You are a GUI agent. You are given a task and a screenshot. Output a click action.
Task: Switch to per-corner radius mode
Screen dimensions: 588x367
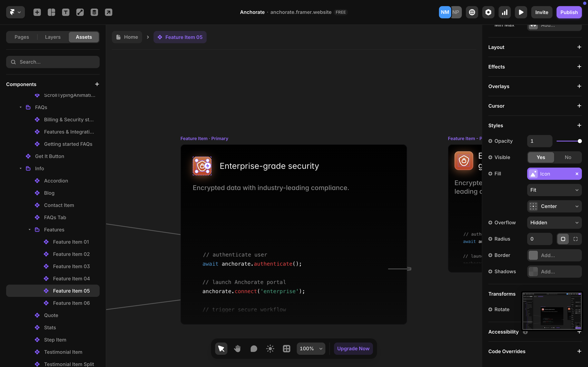(x=575, y=239)
